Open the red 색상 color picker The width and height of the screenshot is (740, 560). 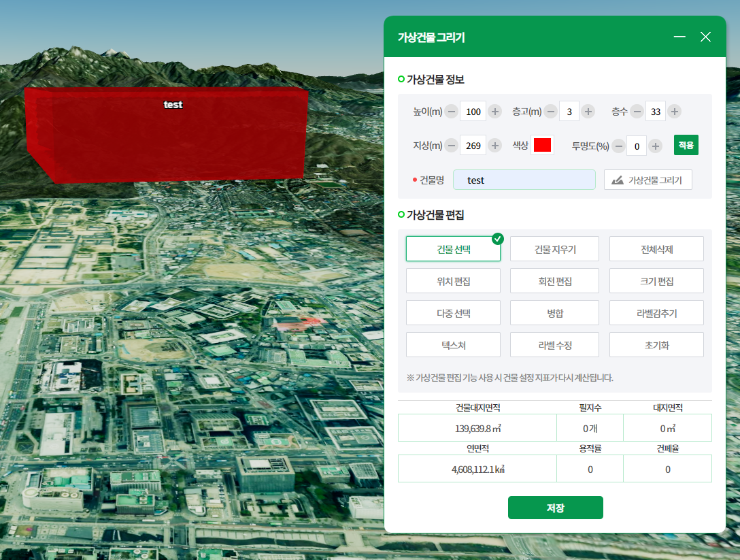pyautogui.click(x=542, y=145)
